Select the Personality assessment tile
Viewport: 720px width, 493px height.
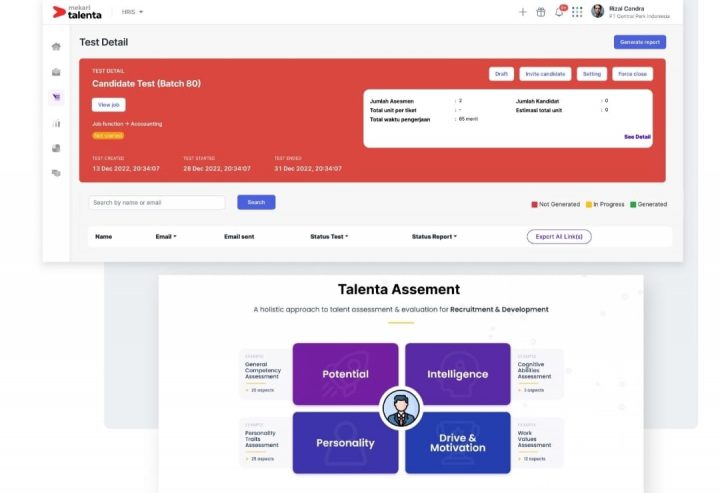pos(345,443)
